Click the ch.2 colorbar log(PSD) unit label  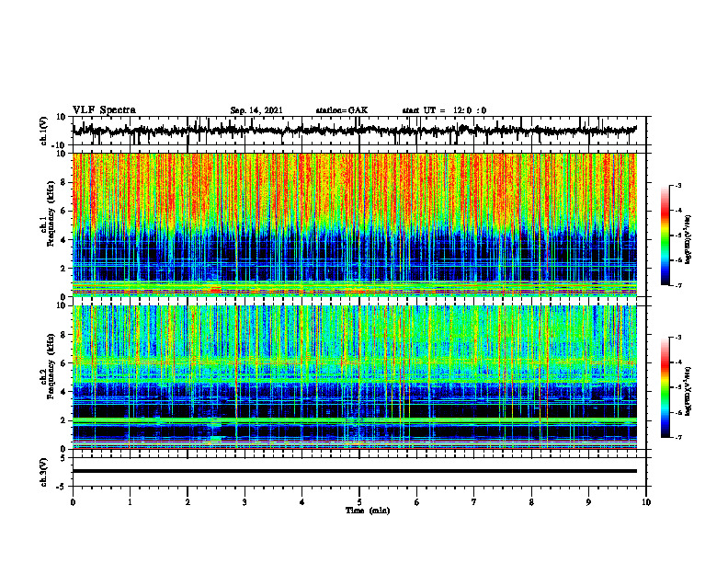[688, 391]
